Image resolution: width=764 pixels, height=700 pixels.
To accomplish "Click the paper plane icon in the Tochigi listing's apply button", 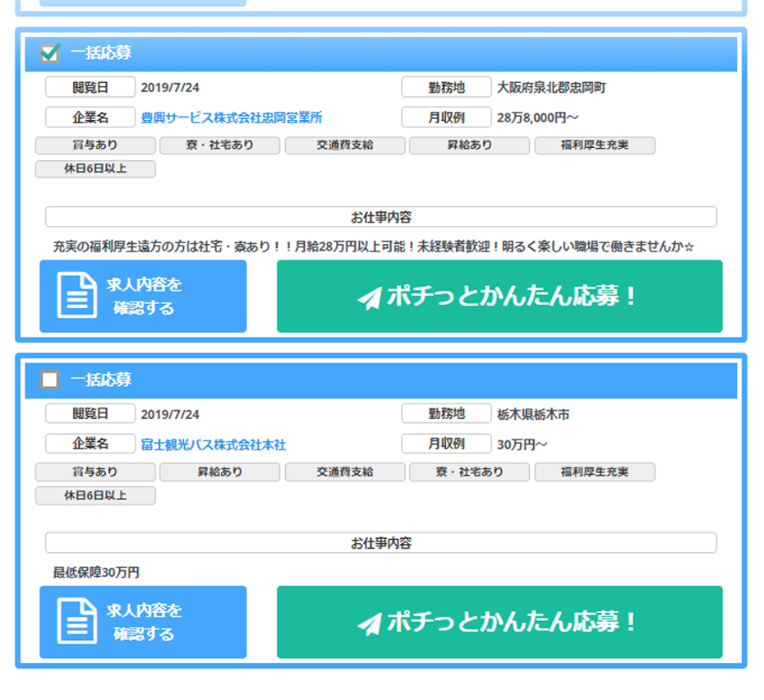I will point(370,624).
